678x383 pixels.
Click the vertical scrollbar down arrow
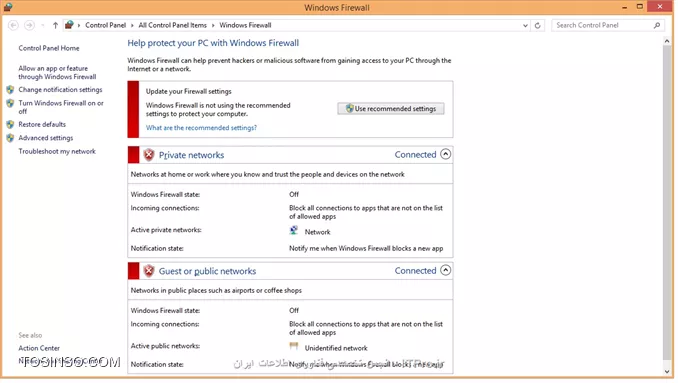pos(667,371)
